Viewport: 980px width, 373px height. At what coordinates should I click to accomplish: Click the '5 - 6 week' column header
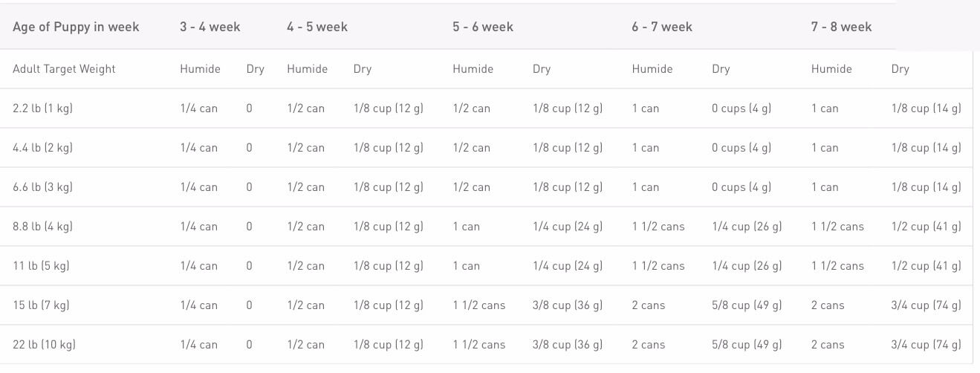(x=483, y=27)
